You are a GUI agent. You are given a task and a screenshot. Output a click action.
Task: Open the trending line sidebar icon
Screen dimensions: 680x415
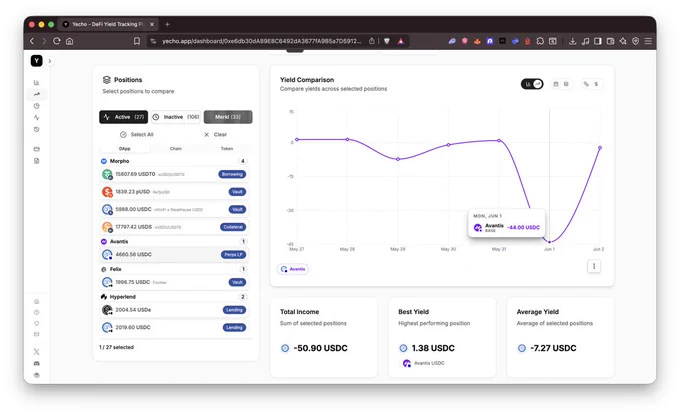[x=36, y=94]
